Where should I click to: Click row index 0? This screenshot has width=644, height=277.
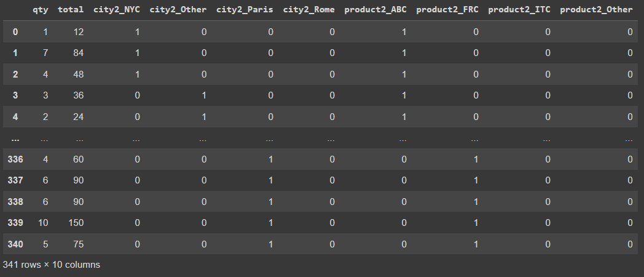16,31
